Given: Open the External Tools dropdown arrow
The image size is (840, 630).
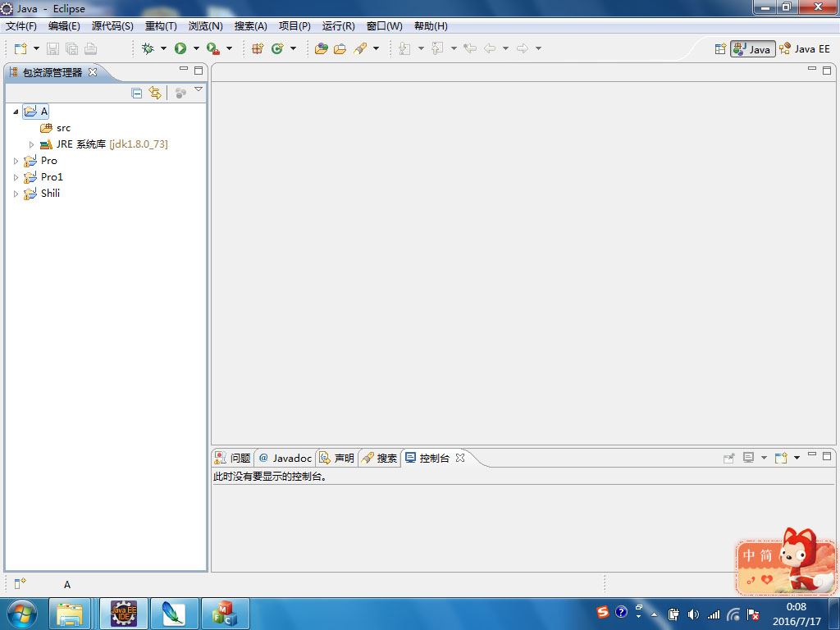Looking at the screenshot, I should tap(230, 48).
